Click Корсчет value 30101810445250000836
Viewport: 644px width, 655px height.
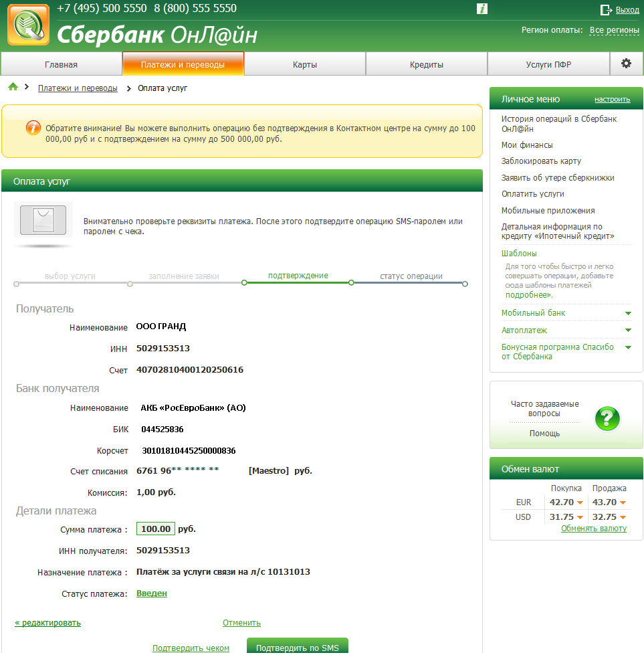click(189, 450)
